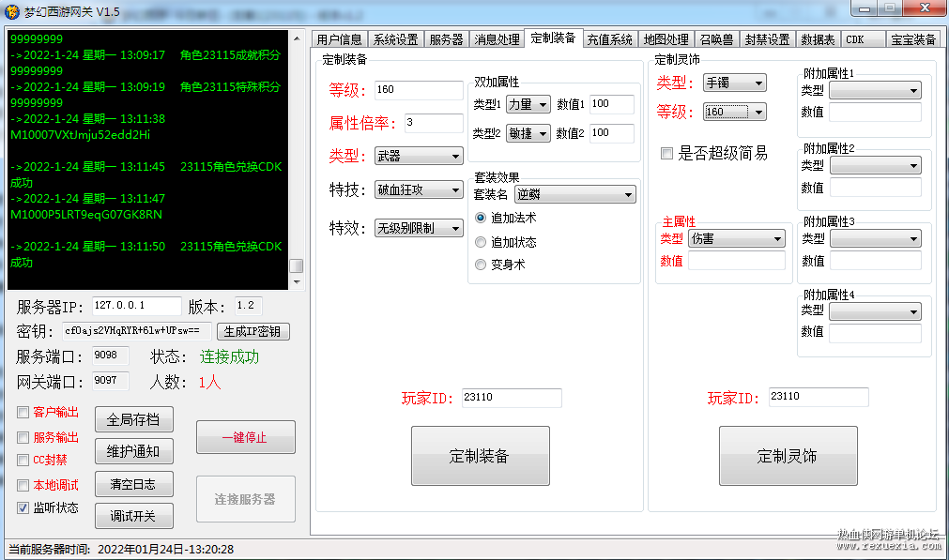Uncheck 监听状态 checkbox

click(x=23, y=508)
